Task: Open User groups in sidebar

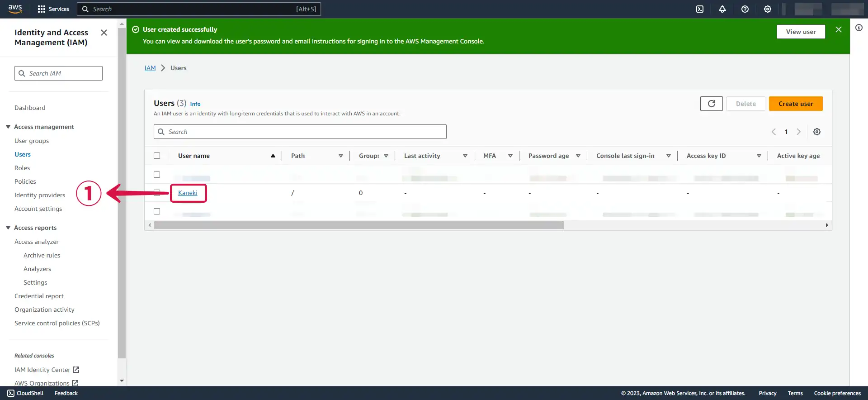Action: coord(32,141)
